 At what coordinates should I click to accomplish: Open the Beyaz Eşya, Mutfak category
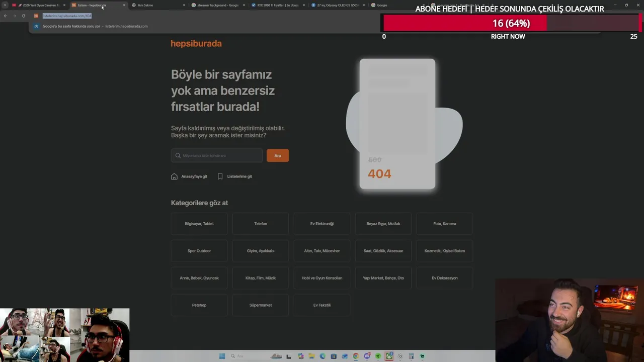click(383, 224)
